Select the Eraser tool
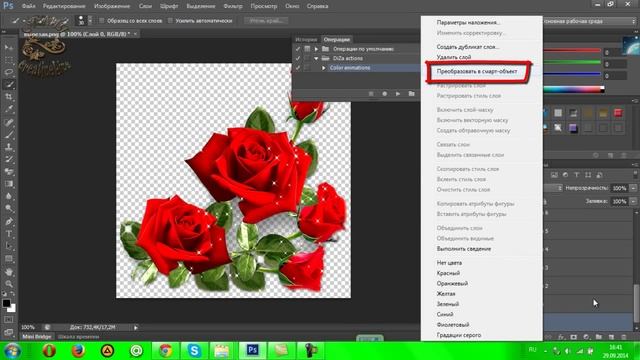This screenshot has height=360, width=640. click(9, 171)
